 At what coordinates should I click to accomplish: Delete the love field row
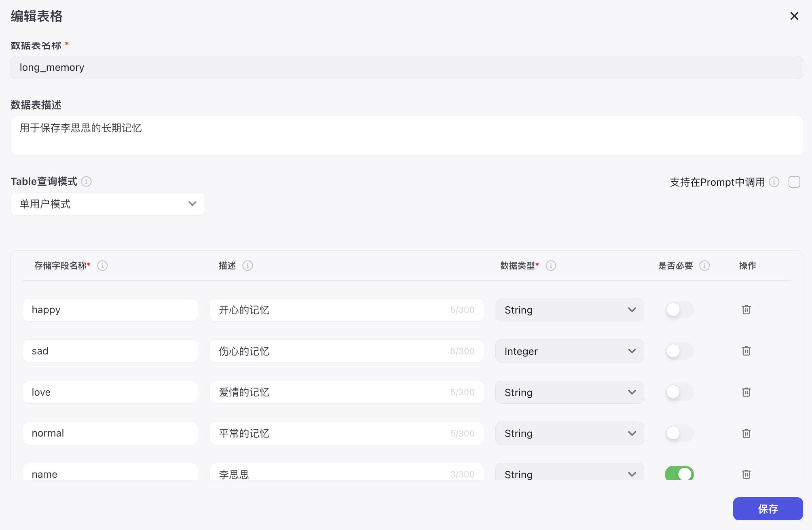(x=746, y=392)
